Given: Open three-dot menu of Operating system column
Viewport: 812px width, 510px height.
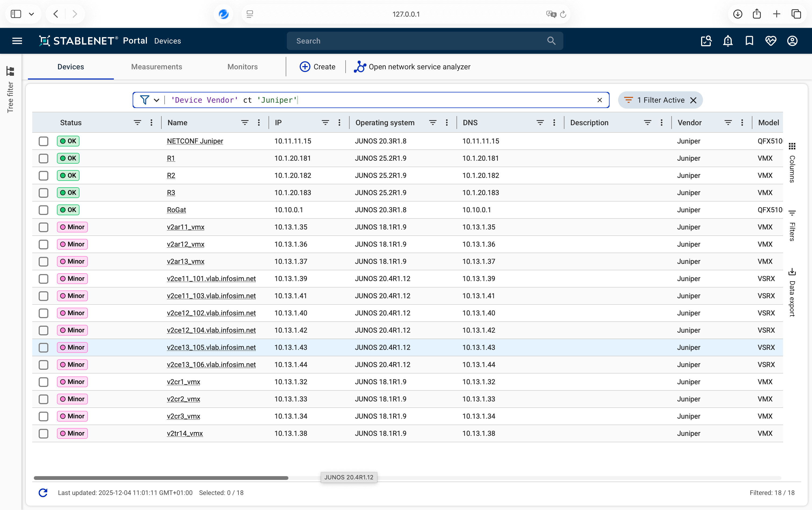Looking at the screenshot, I should (x=447, y=123).
